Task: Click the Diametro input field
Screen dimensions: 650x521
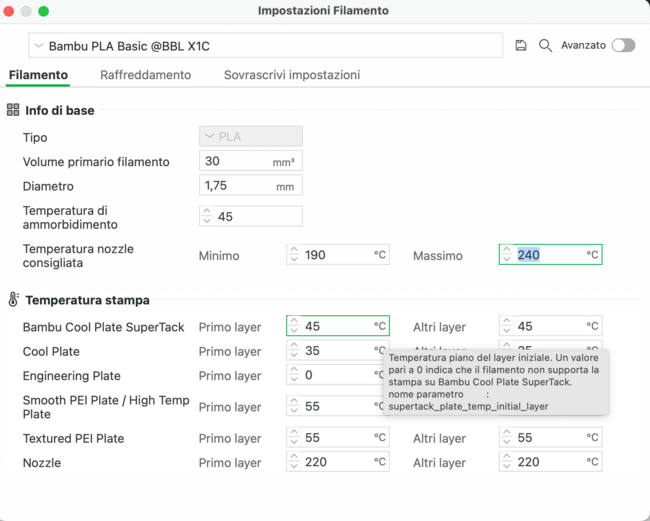Action: tap(236, 186)
